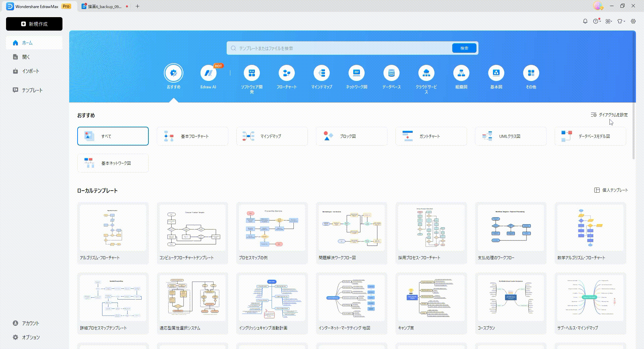The width and height of the screenshot is (644, 349).
Task: Open the notification bell icon
Action: pos(585,21)
